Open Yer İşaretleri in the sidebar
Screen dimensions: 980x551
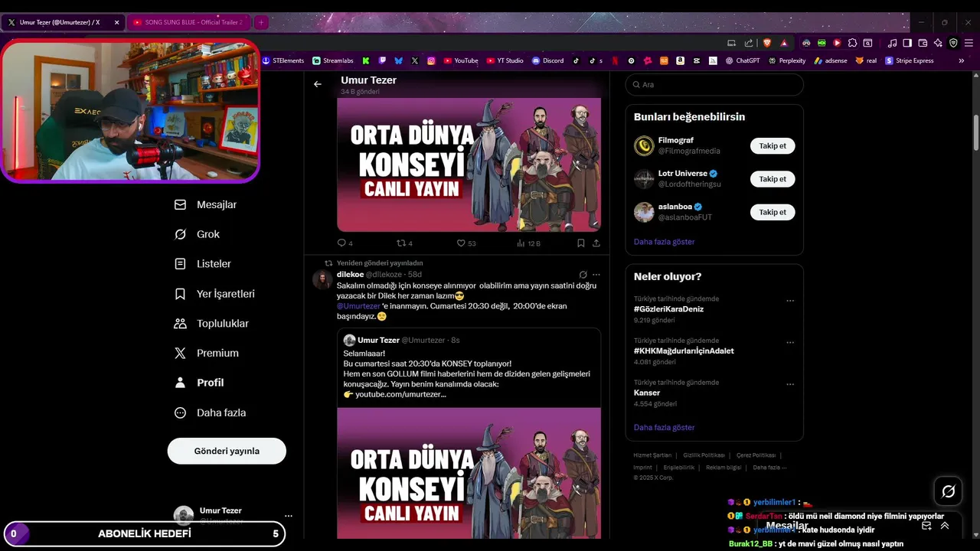[215, 294]
